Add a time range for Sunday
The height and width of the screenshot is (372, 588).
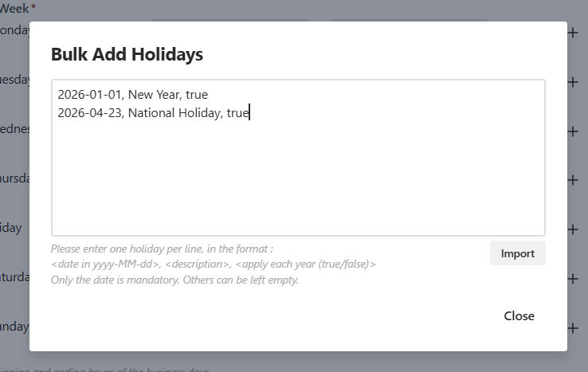pos(573,327)
